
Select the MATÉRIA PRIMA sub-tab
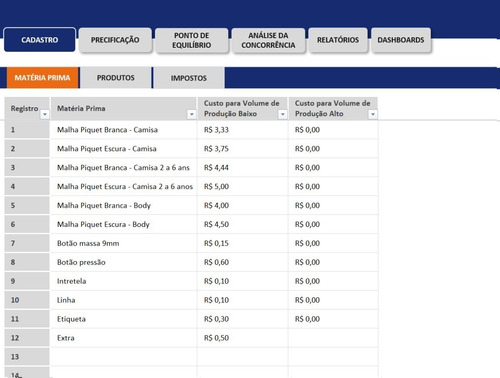point(42,78)
